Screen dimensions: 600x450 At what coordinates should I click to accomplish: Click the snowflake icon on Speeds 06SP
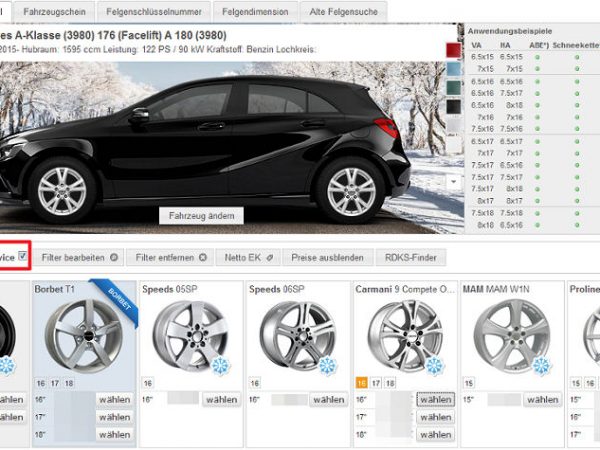click(x=327, y=365)
